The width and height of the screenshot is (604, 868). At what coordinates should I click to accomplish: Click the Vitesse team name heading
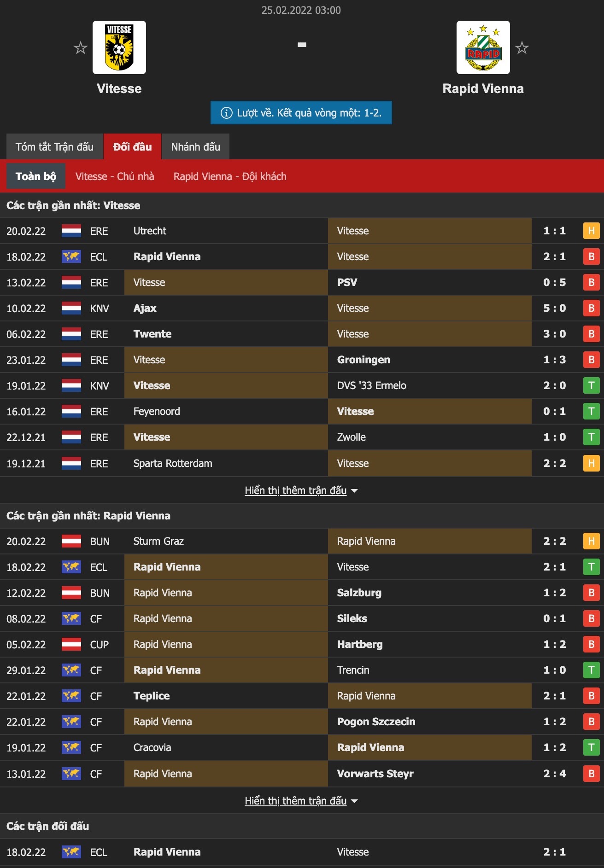coord(119,88)
